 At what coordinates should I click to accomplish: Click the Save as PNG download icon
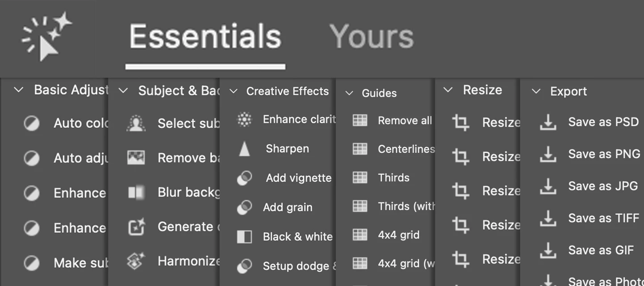pos(548,154)
